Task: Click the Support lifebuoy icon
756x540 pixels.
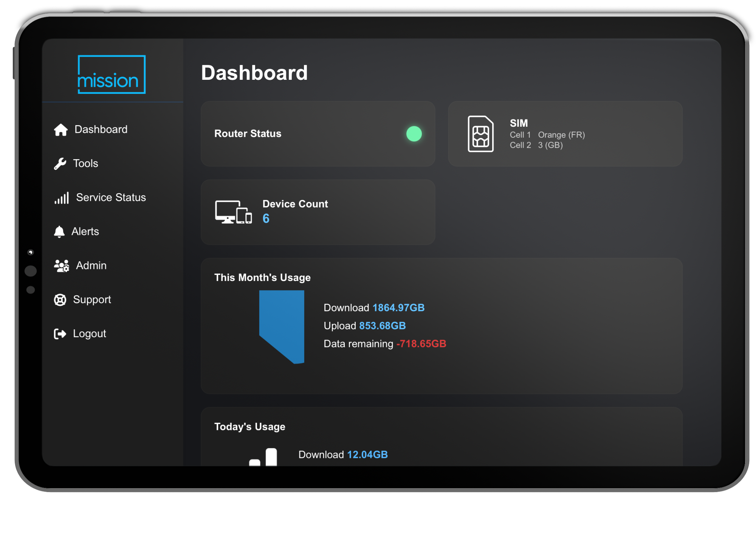Action: (x=60, y=300)
